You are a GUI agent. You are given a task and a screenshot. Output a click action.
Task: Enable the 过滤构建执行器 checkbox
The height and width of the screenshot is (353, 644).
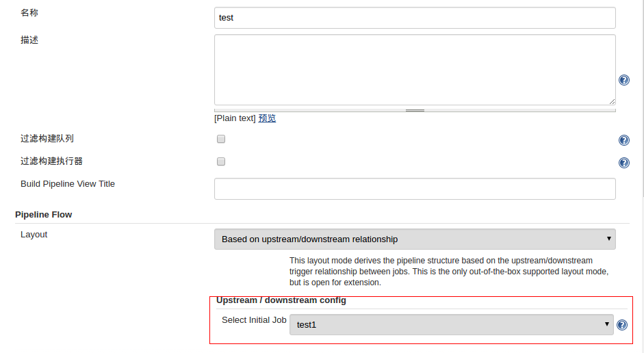click(x=221, y=161)
